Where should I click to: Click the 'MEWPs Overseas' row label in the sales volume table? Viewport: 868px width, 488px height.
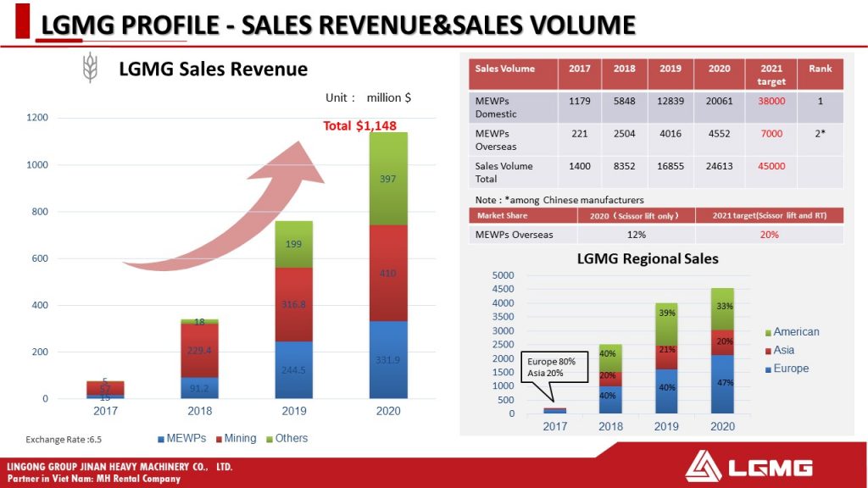[495, 140]
